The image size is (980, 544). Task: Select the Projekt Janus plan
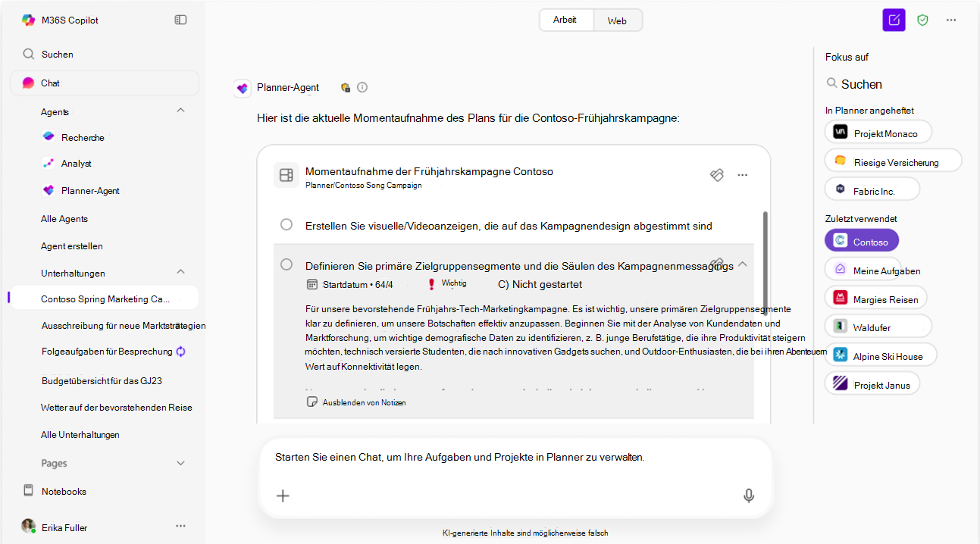point(872,383)
